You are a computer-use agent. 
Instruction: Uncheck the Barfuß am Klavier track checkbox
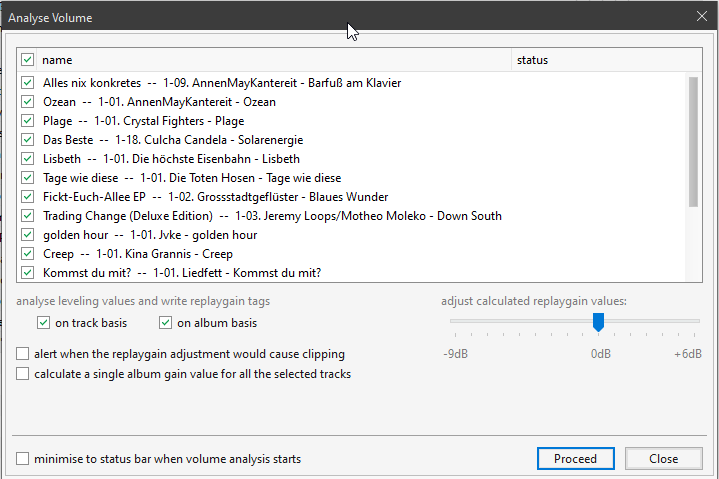tap(28, 83)
